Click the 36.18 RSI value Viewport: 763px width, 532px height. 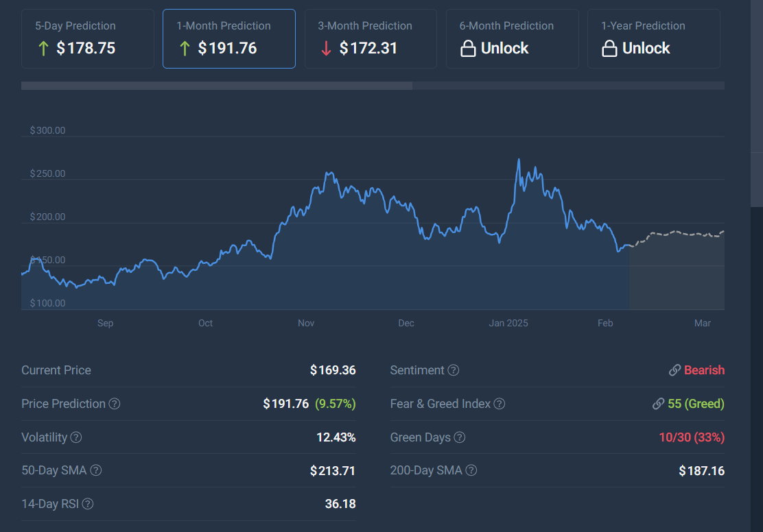pos(340,504)
